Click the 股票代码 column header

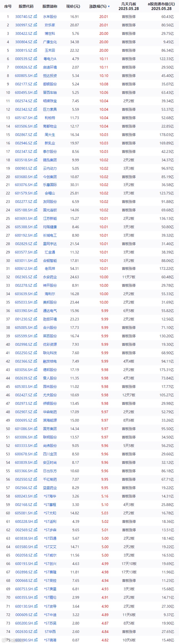pyautogui.click(x=26, y=6)
